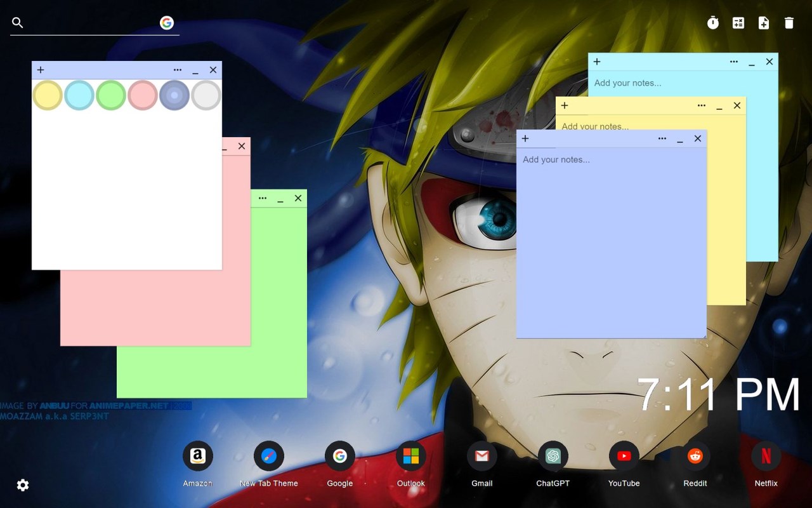Click the Google logo in the search bar
Screen dimensions: 812x508
[x=167, y=23]
